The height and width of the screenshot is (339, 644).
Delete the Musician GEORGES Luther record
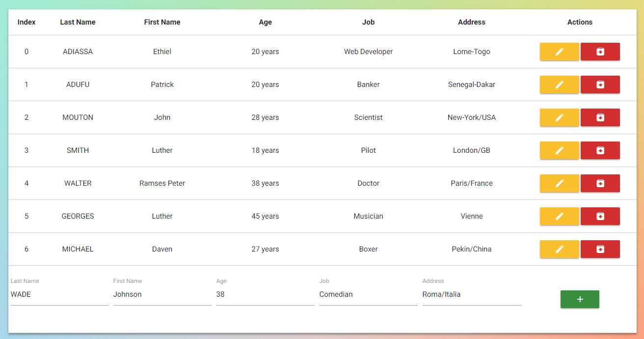pos(600,216)
